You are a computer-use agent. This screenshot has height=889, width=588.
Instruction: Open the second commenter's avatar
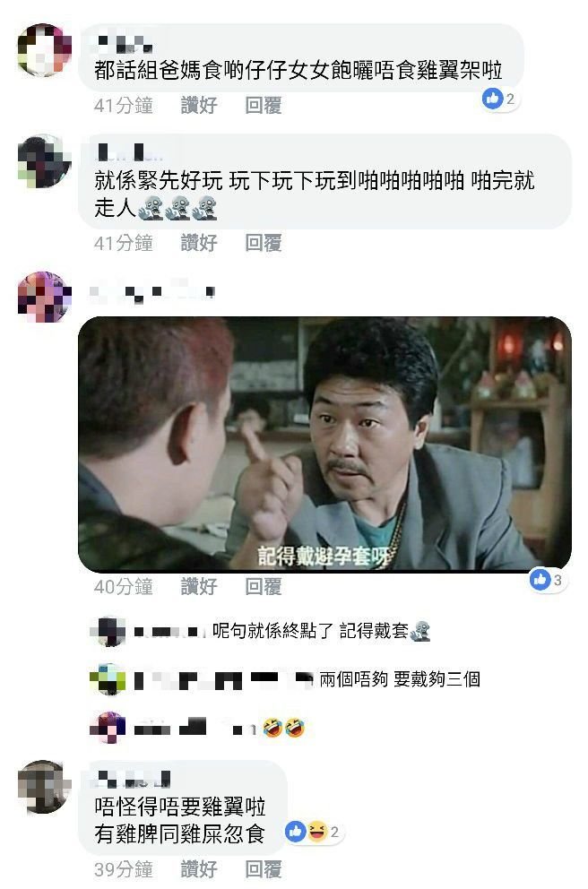click(x=44, y=161)
